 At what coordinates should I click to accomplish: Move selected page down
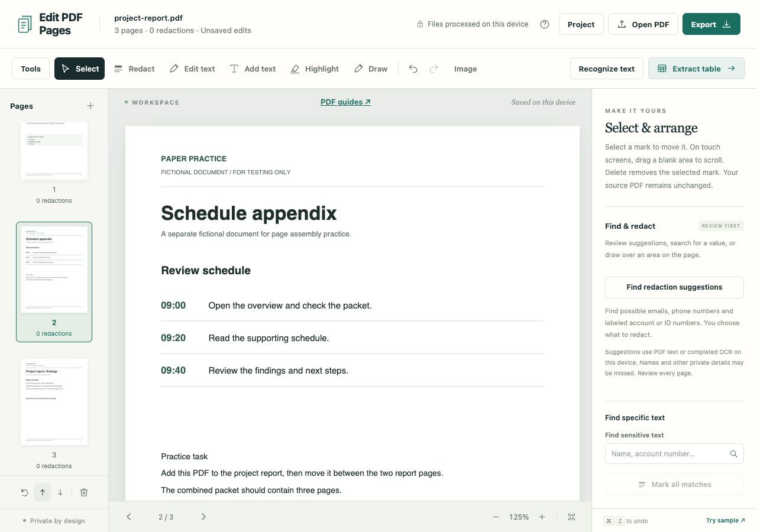pyautogui.click(x=60, y=492)
